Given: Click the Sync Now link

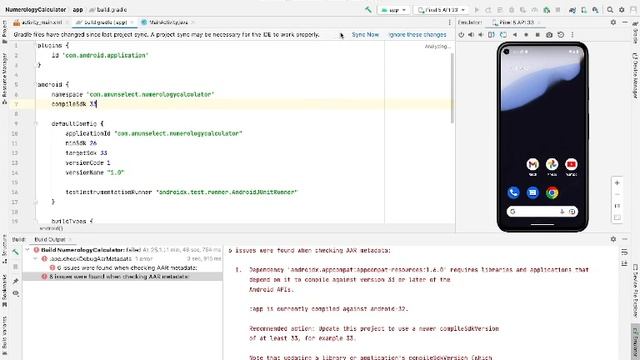Looking at the screenshot, I should coord(365,35).
